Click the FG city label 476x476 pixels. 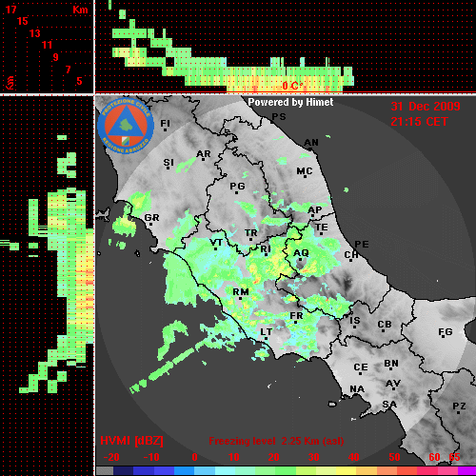pyautogui.click(x=445, y=332)
